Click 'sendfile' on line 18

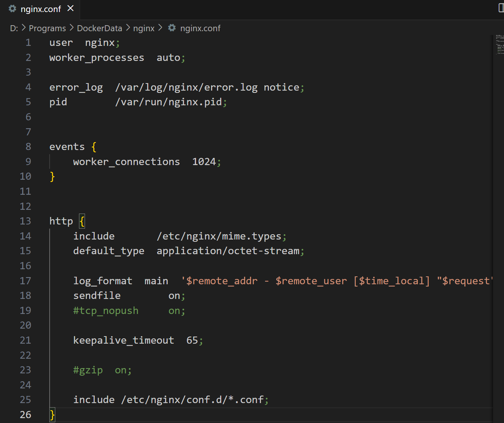click(x=97, y=296)
